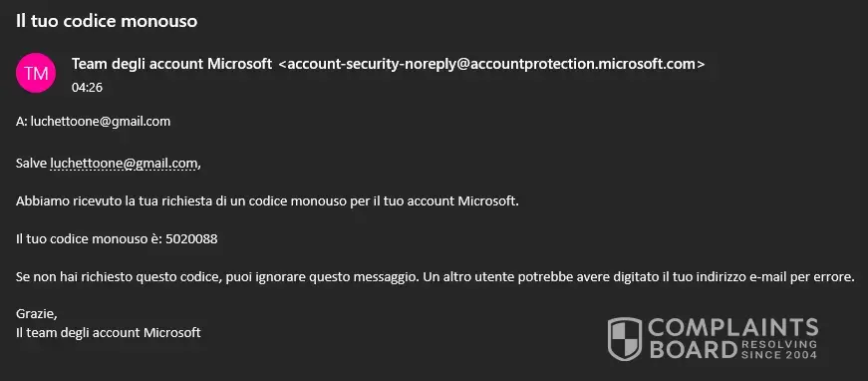The height and width of the screenshot is (381, 868).
Task: Click the COMPLAINTS BOARD watermark text
Action: tap(732, 339)
